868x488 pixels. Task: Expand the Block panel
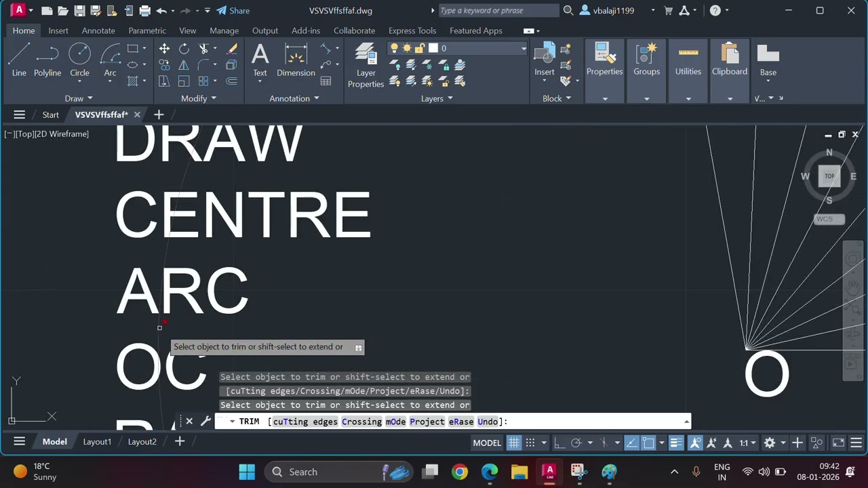557,98
